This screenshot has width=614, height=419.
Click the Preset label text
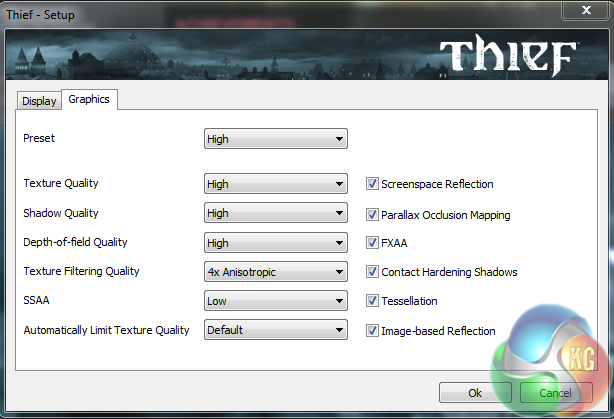(39, 138)
